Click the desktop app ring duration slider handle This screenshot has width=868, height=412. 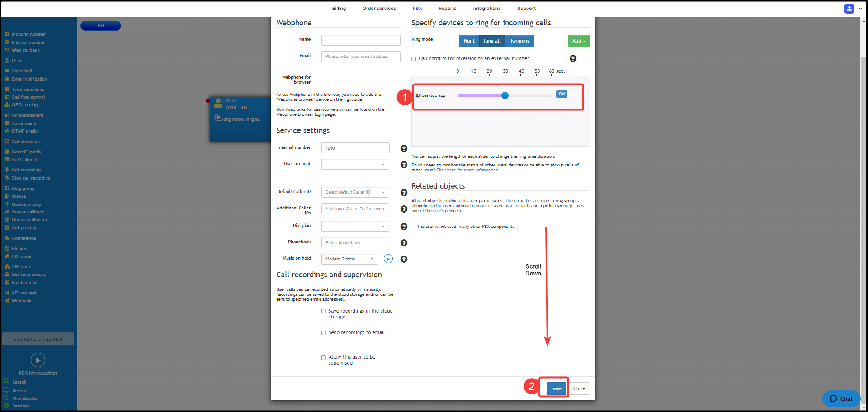[x=505, y=95]
